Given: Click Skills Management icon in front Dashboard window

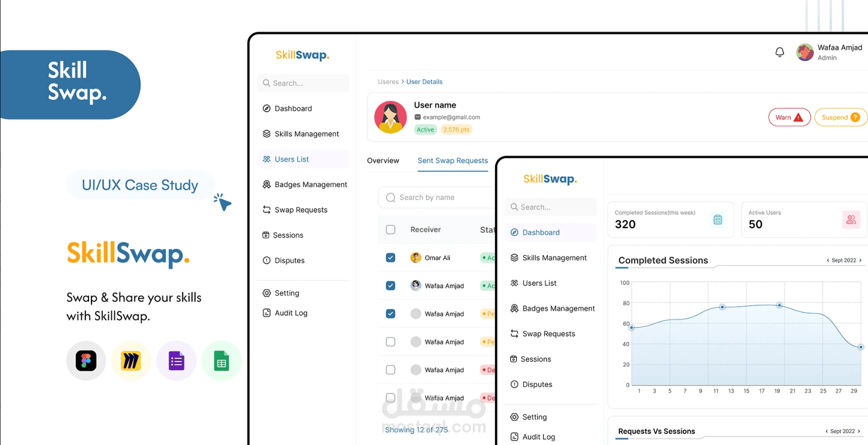Looking at the screenshot, I should [514, 258].
